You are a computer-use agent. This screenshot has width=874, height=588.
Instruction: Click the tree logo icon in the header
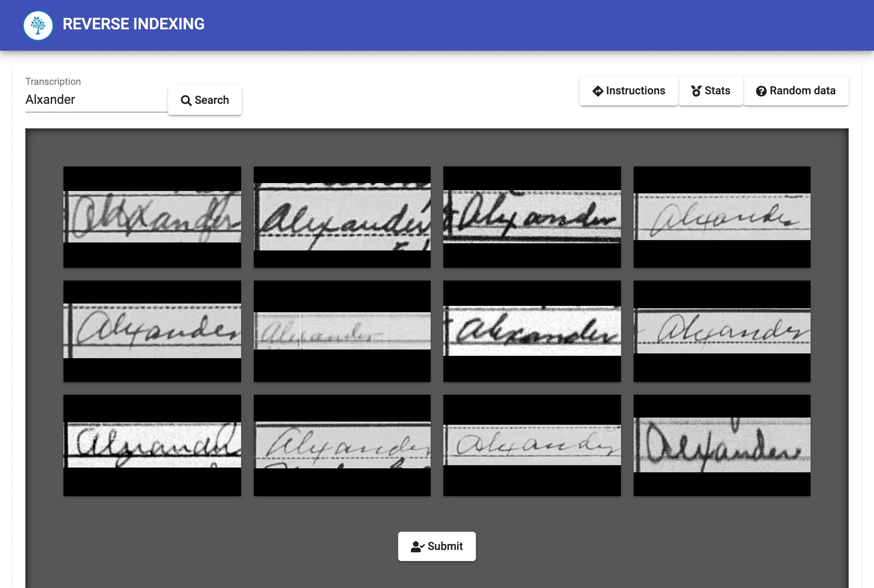[38, 25]
